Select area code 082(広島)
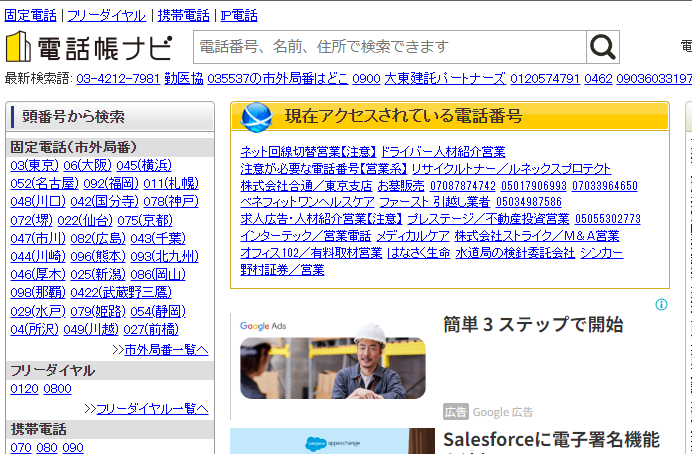Screen dimensions: 692x454 click(98, 238)
